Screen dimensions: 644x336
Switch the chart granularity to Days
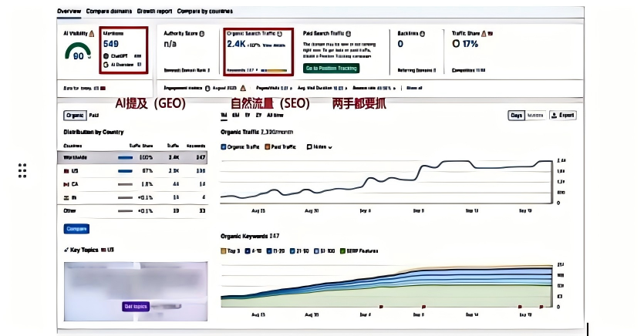[x=516, y=116]
